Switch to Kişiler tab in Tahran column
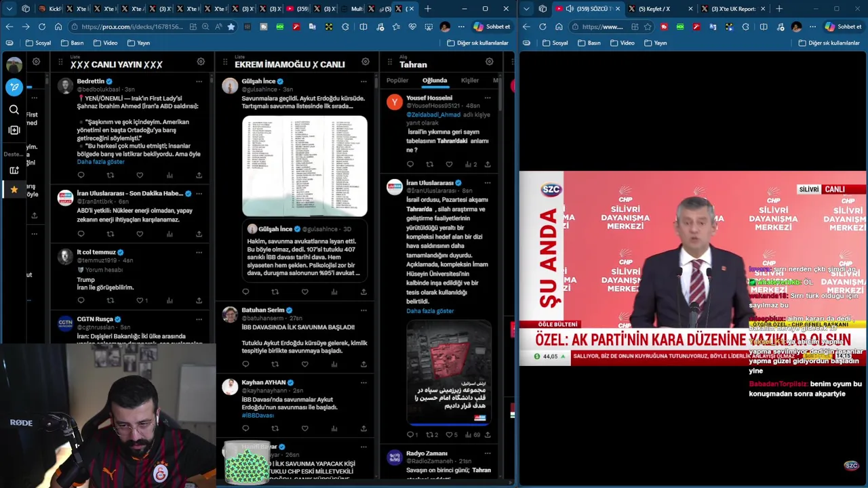This screenshot has width=868, height=488. (x=470, y=81)
